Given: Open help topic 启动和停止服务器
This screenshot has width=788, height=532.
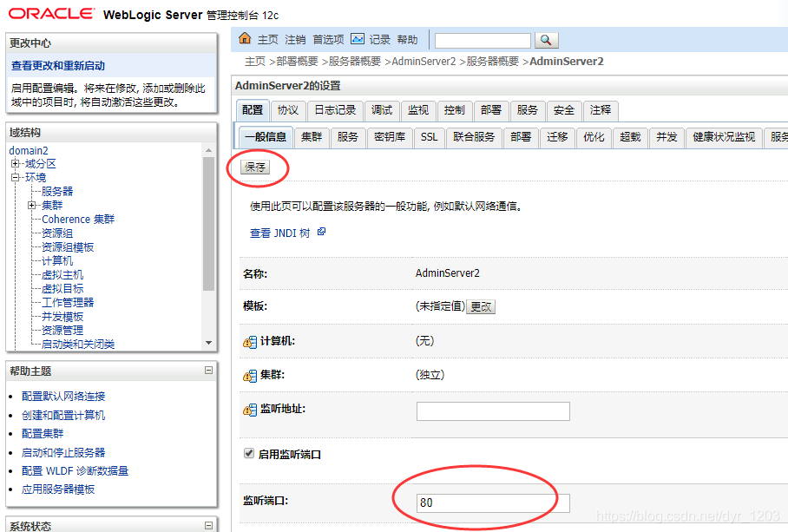Looking at the screenshot, I should [x=63, y=453].
